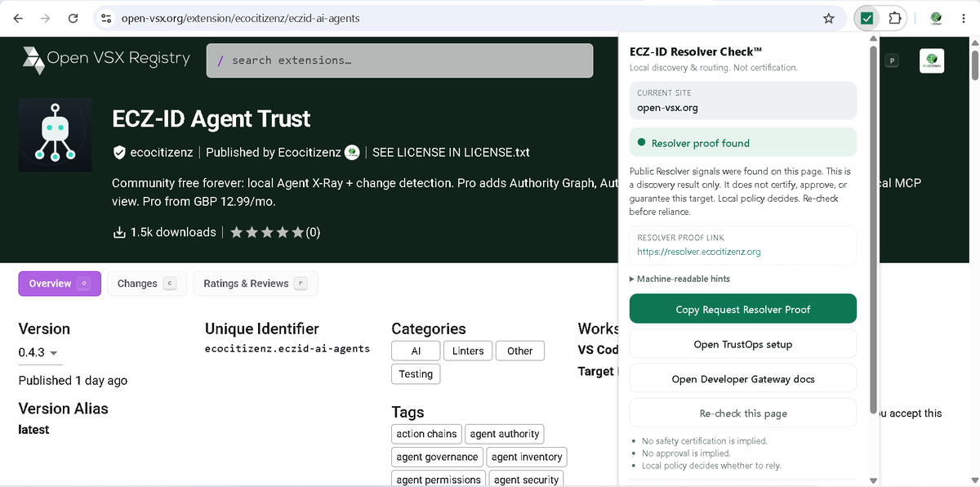
Task: Open the Ratings & Reviews tab
Action: 255,284
